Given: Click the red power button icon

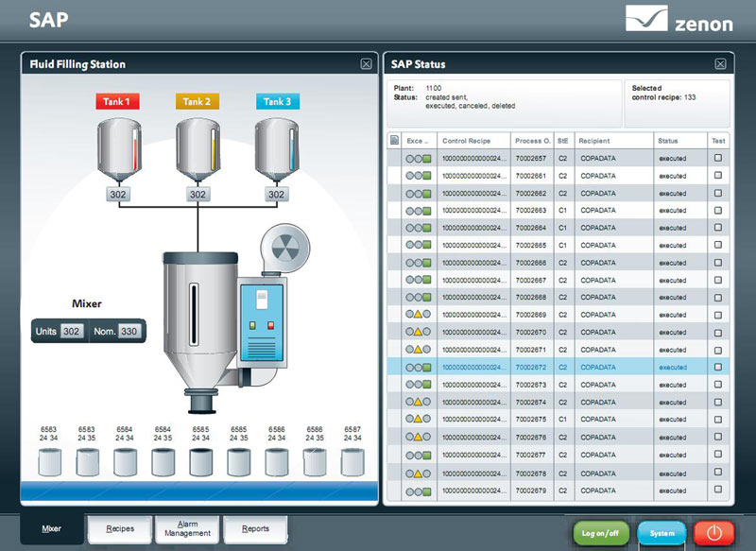Looking at the screenshot, I should coord(713,533).
